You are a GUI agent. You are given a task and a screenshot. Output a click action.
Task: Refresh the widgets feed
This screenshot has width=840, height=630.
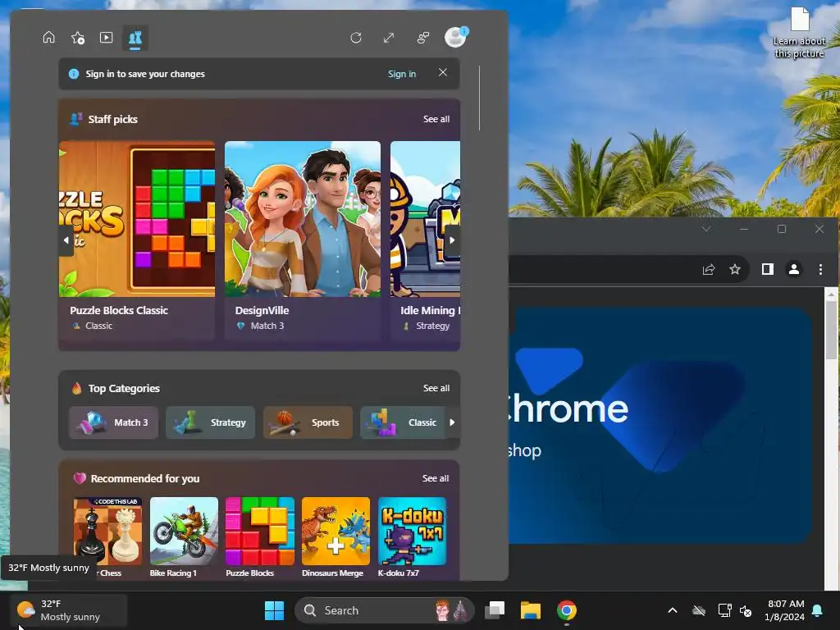pyautogui.click(x=356, y=38)
